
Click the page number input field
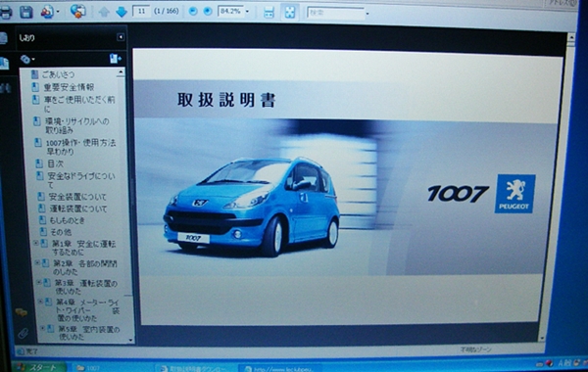[141, 11]
